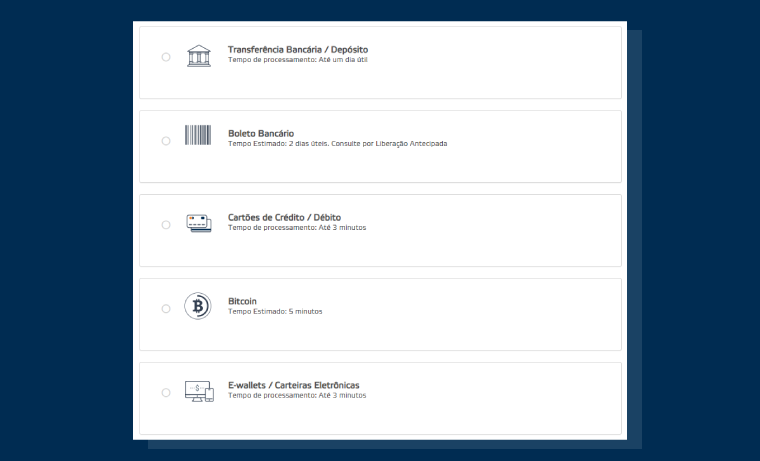
Task: Select the Boleto Bancário radio button
Action: click(x=166, y=141)
